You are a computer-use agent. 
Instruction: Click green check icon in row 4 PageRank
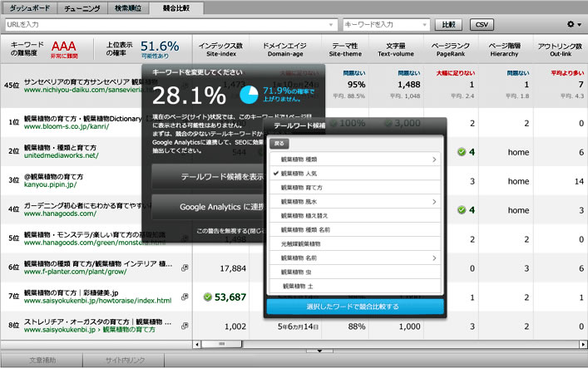pos(461,210)
